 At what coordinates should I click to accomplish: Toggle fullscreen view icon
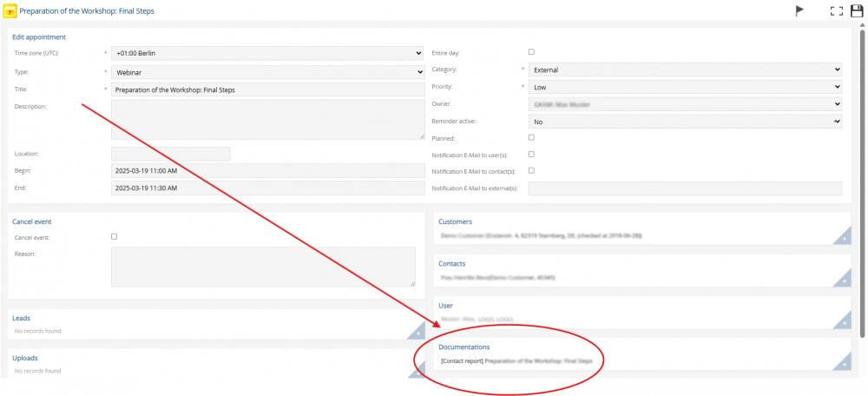(x=837, y=10)
